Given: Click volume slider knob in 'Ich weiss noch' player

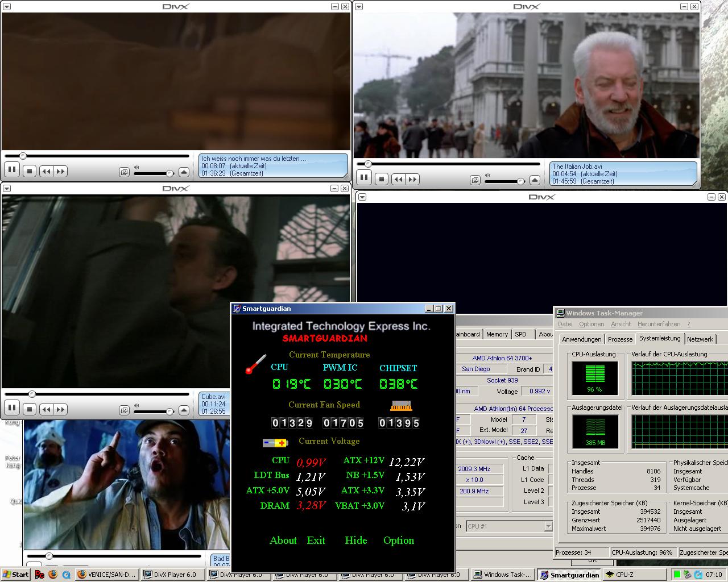Looking at the screenshot, I should [x=169, y=173].
